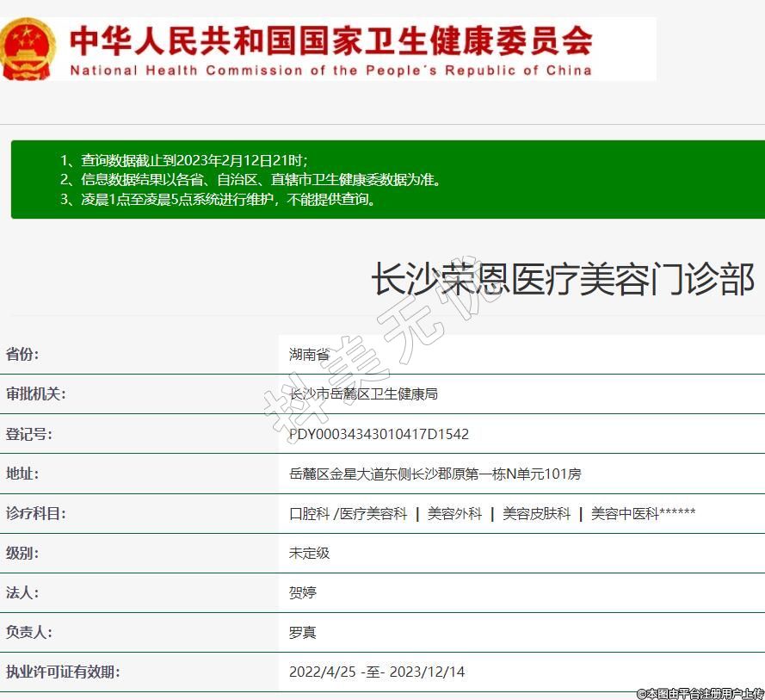Select the 美容中医科 department entry

click(643, 513)
